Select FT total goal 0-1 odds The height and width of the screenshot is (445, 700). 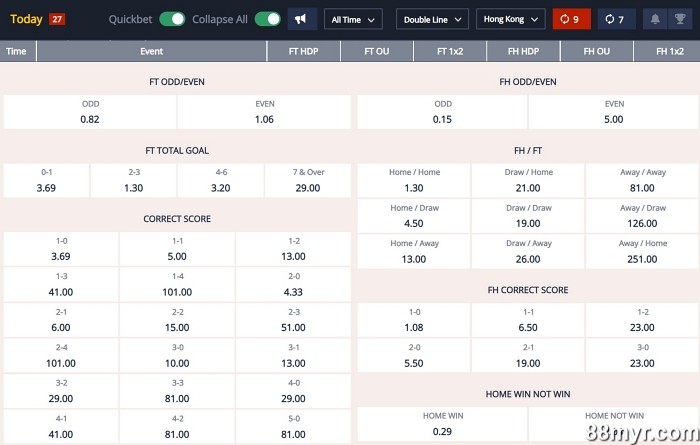coord(46,181)
